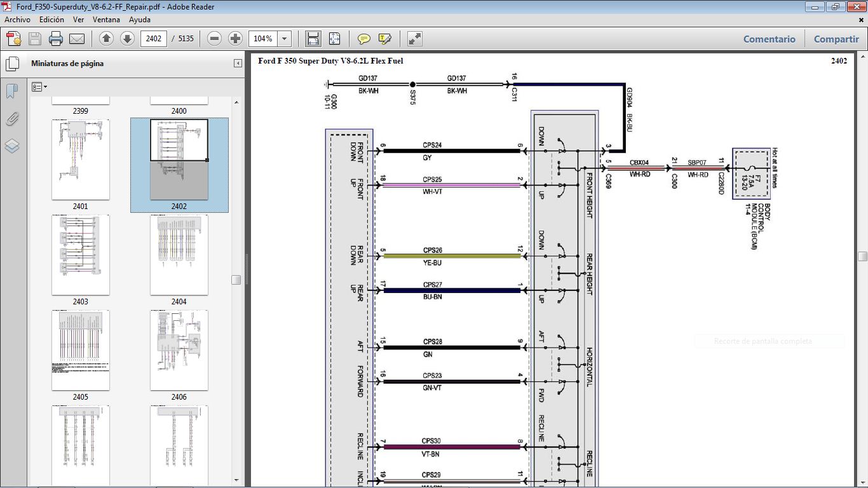868x488 pixels.
Task: Go to the next page with down arrow
Action: coord(127,39)
